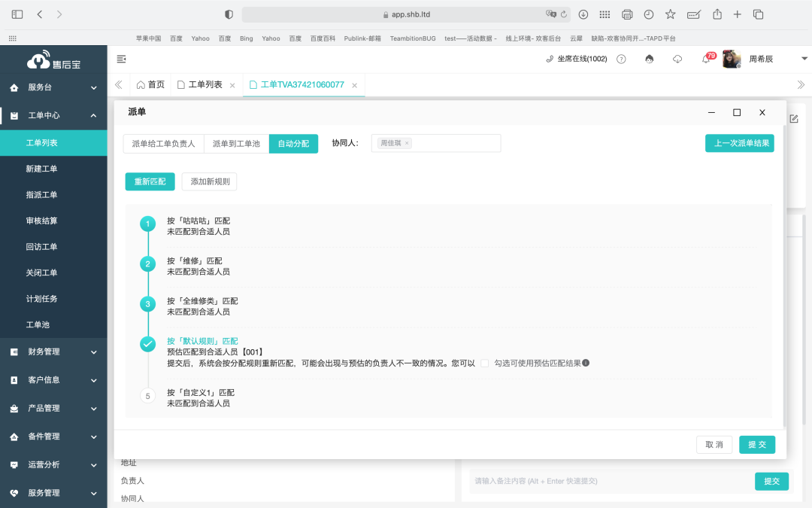Click the Safari address bar
The width and height of the screenshot is (812, 508).
[x=406, y=14]
